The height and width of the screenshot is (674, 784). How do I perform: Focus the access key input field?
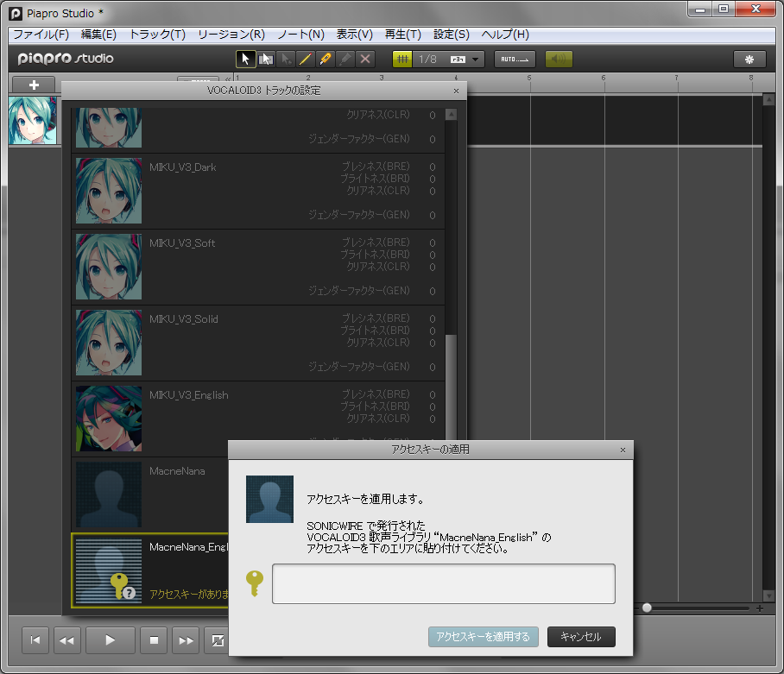click(x=444, y=583)
